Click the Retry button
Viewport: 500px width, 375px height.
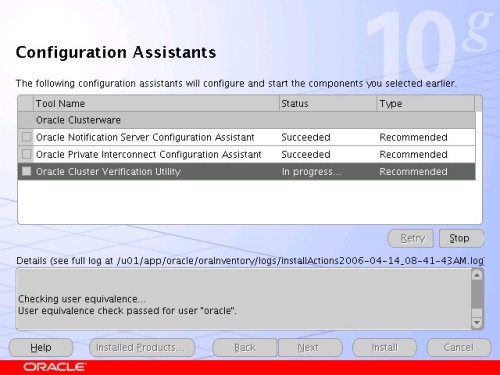pyautogui.click(x=411, y=238)
